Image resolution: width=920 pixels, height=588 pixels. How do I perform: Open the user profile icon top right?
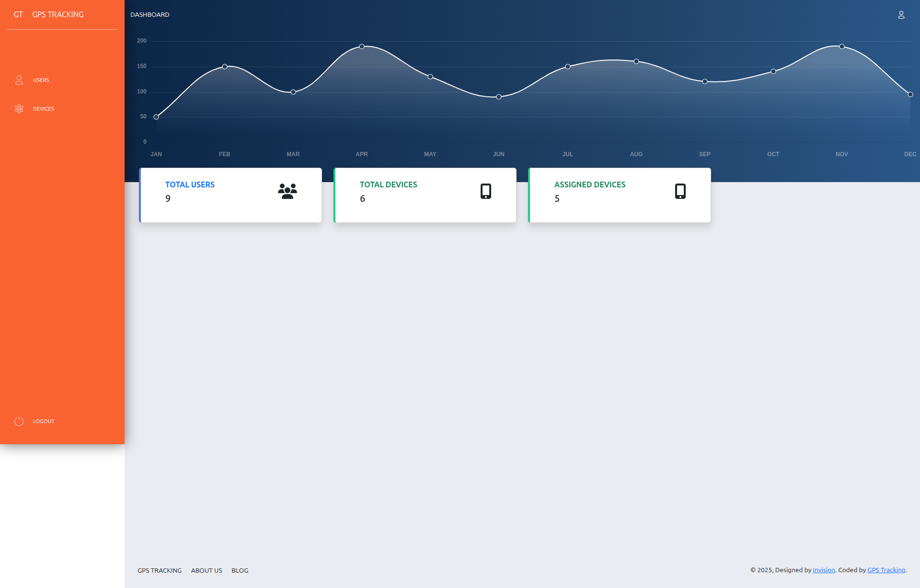click(x=901, y=15)
